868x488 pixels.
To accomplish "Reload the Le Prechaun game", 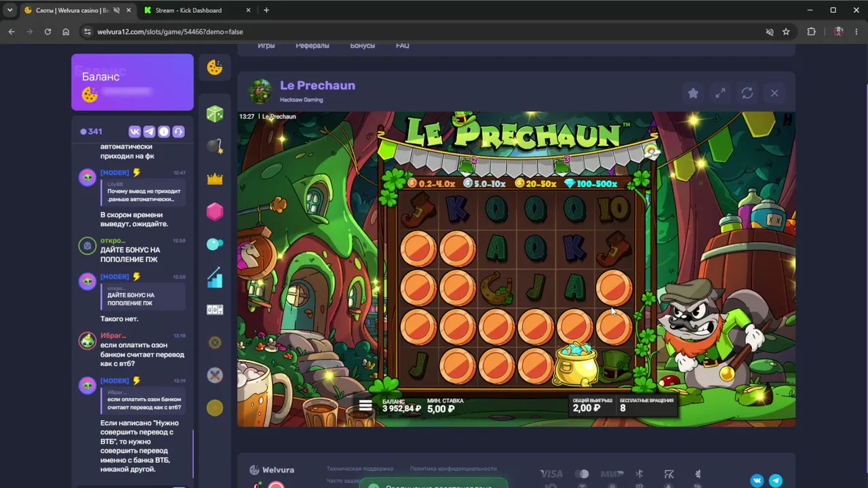I will pos(747,93).
